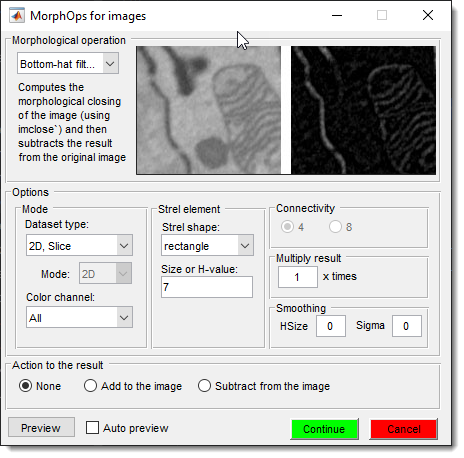Image resolution: width=464 pixels, height=458 pixels.
Task: Choose Subtract from the image option
Action: (x=204, y=386)
